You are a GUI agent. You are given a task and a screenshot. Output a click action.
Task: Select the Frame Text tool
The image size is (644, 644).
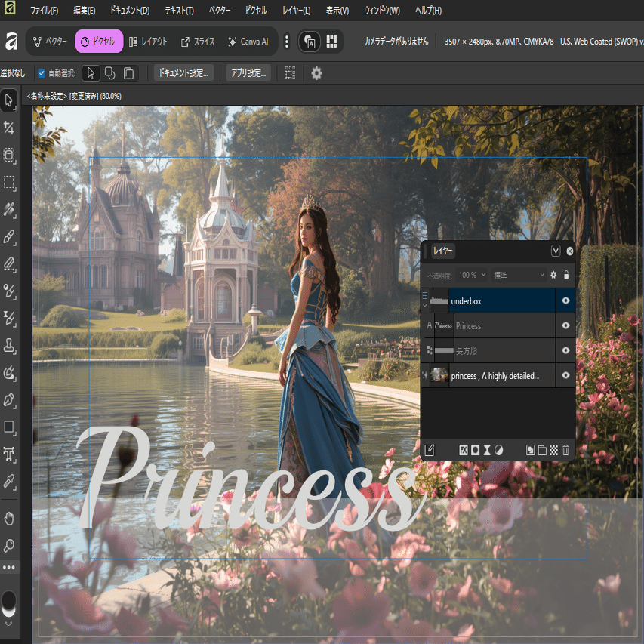click(x=8, y=454)
